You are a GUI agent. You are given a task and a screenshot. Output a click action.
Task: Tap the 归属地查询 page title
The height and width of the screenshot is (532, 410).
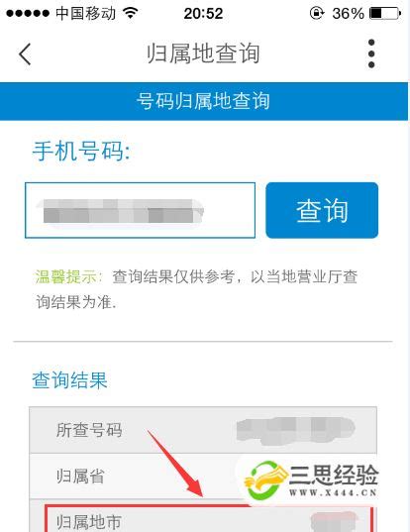[203, 53]
